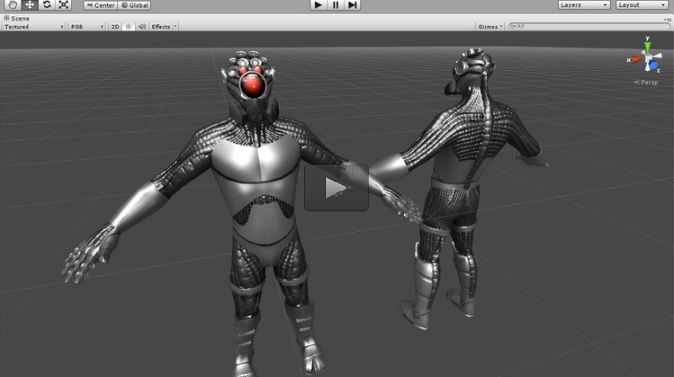Screen dimensions: 674x377
Task: Click the red X axis gizmo cone
Action: (636, 59)
